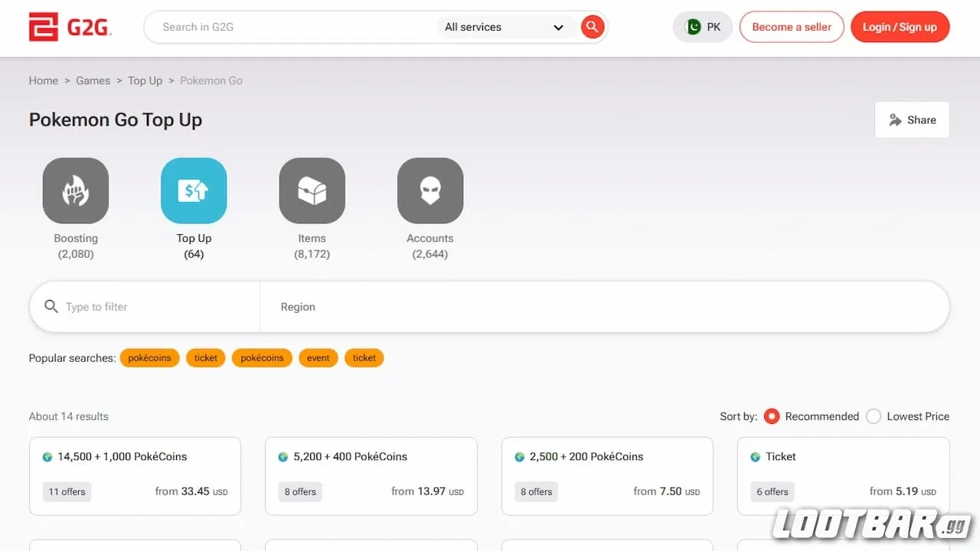Click the Share button
The height and width of the screenshot is (551, 980).
click(912, 120)
